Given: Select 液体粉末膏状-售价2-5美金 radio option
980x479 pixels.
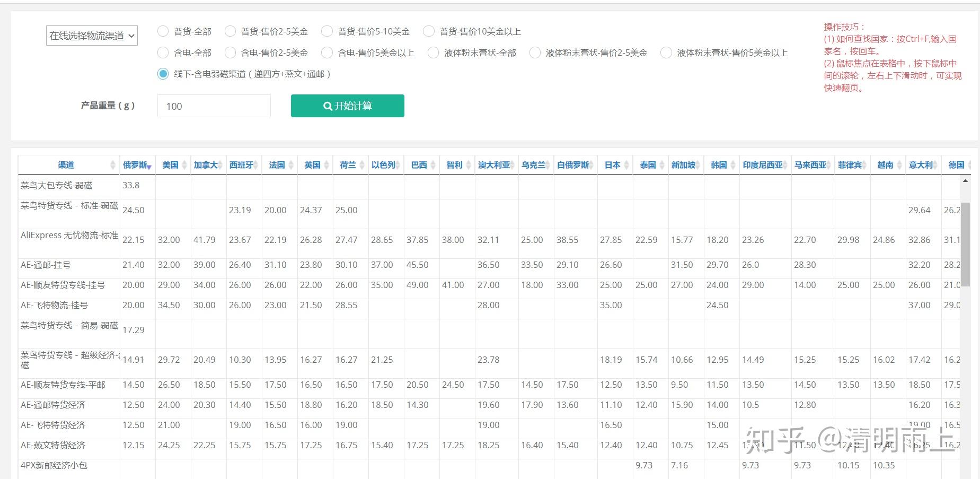Looking at the screenshot, I should coord(535,53).
